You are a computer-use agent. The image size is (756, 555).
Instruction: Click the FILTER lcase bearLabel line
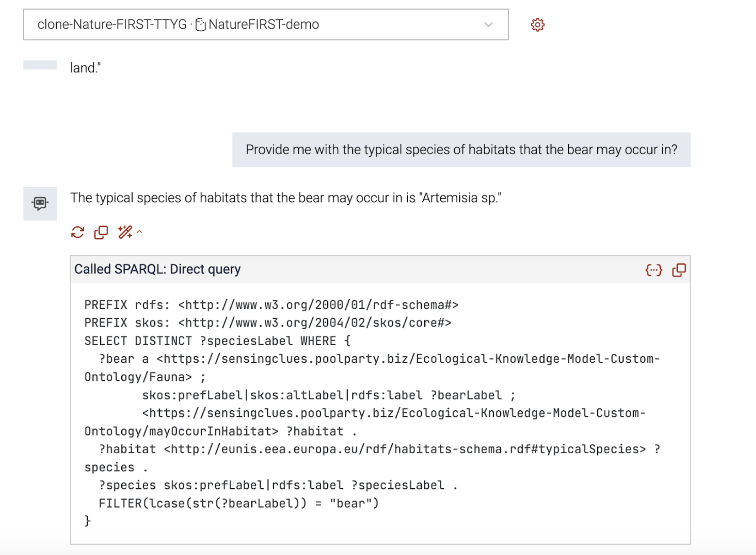tap(239, 504)
